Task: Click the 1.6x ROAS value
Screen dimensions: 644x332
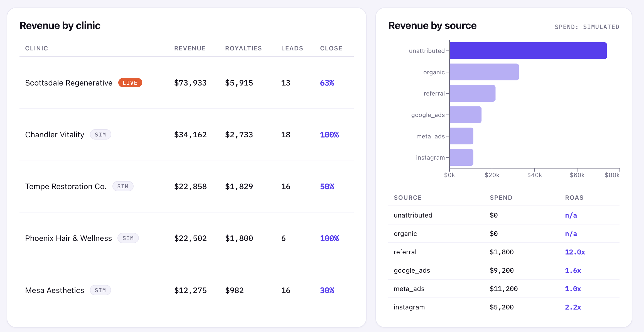Action: [573, 270]
